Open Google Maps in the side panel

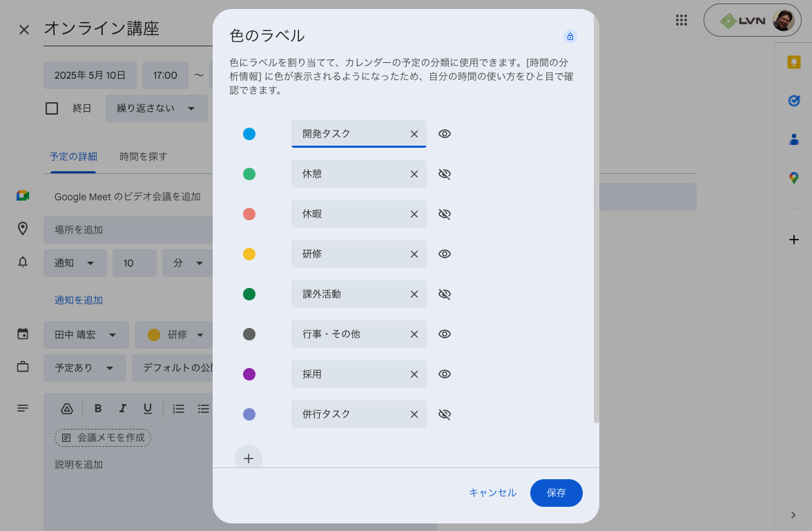tap(793, 177)
